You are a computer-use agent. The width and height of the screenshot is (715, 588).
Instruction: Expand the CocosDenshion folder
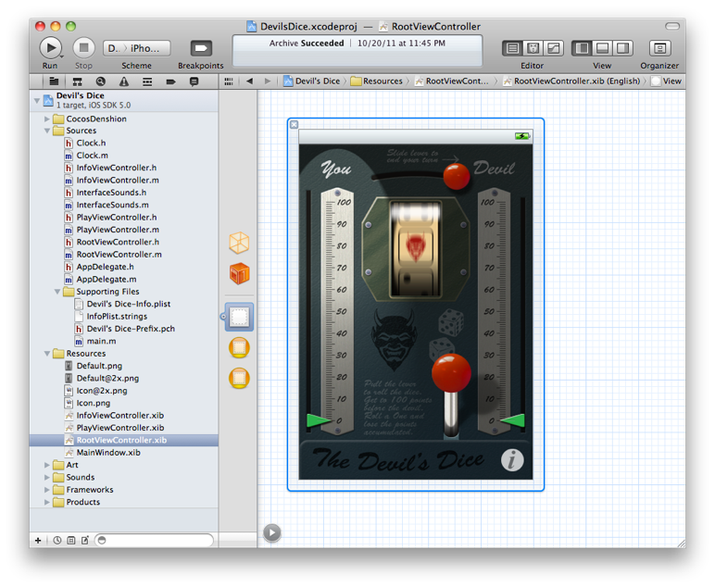pos(47,119)
